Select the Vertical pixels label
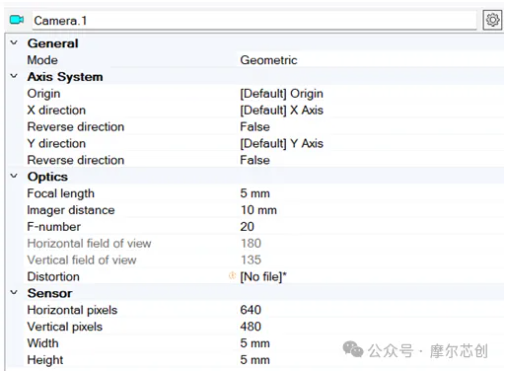This screenshot has height=377, width=516. [x=65, y=327]
